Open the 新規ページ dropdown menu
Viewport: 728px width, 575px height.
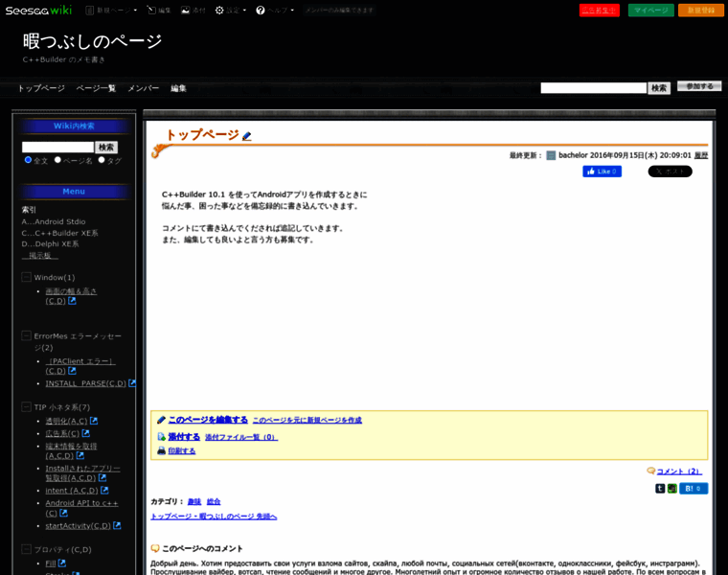(111, 11)
